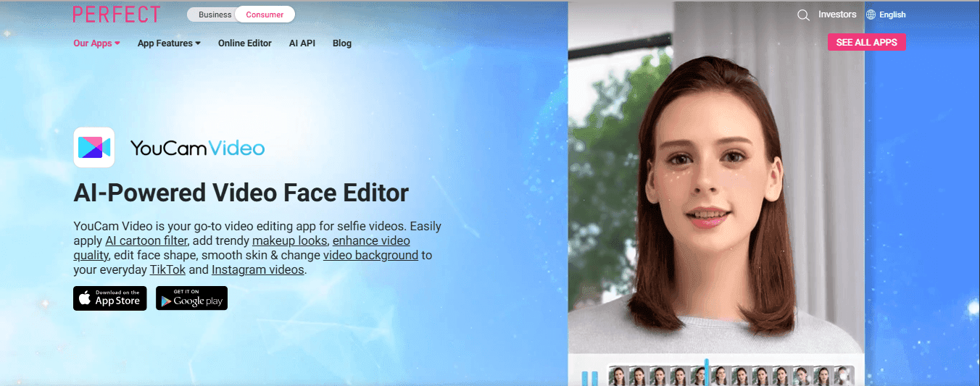Screen dimensions: 980x386
Task: Click the Get it on Google Play button
Action: click(x=191, y=298)
